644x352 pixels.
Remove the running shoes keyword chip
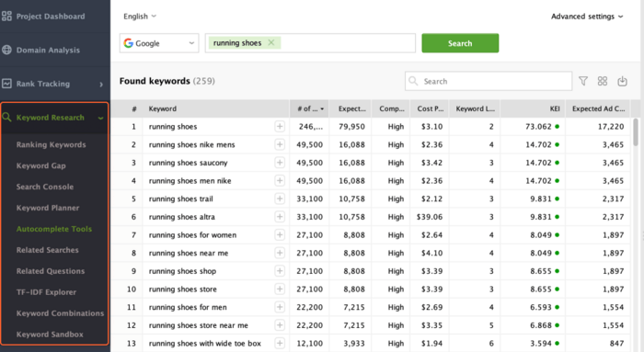(x=271, y=42)
